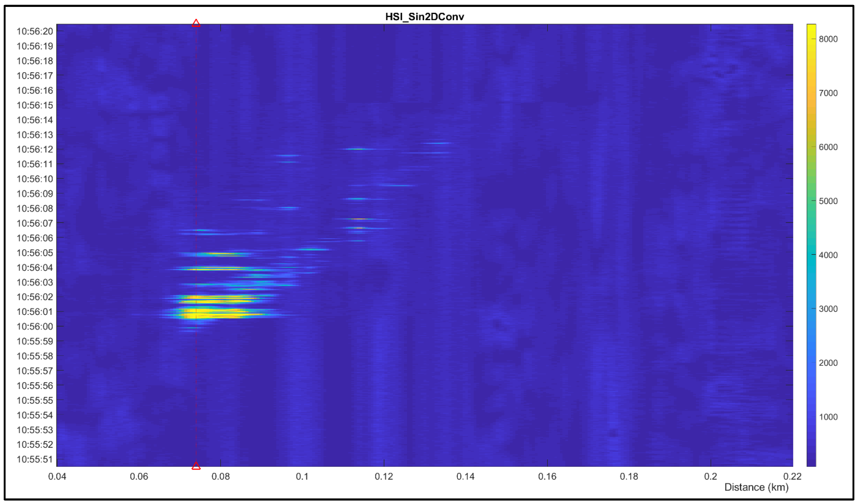This screenshot has height=504, width=857.
Task: Click the 3000 colorbar tick label
Action: (828, 309)
